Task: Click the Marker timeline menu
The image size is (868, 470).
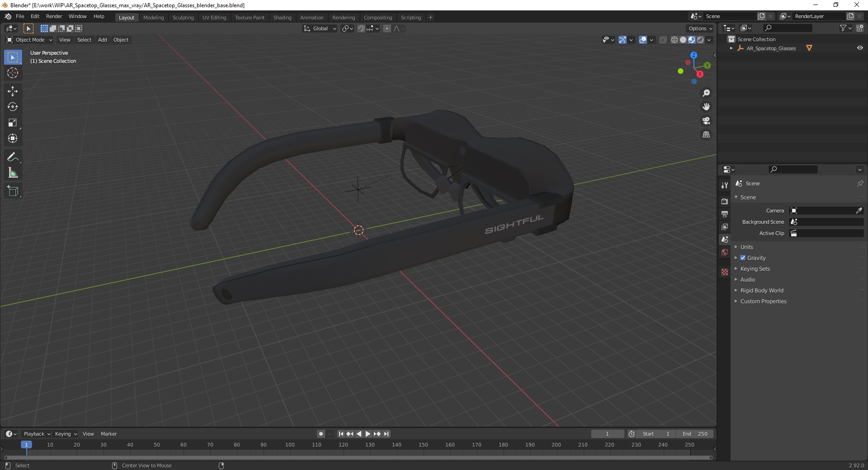Action: click(x=108, y=434)
